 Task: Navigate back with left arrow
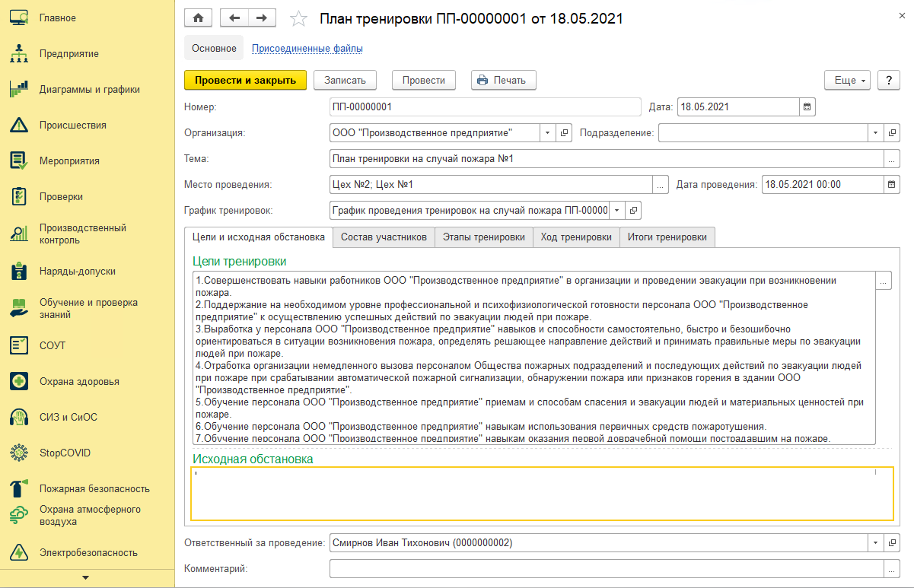click(234, 17)
